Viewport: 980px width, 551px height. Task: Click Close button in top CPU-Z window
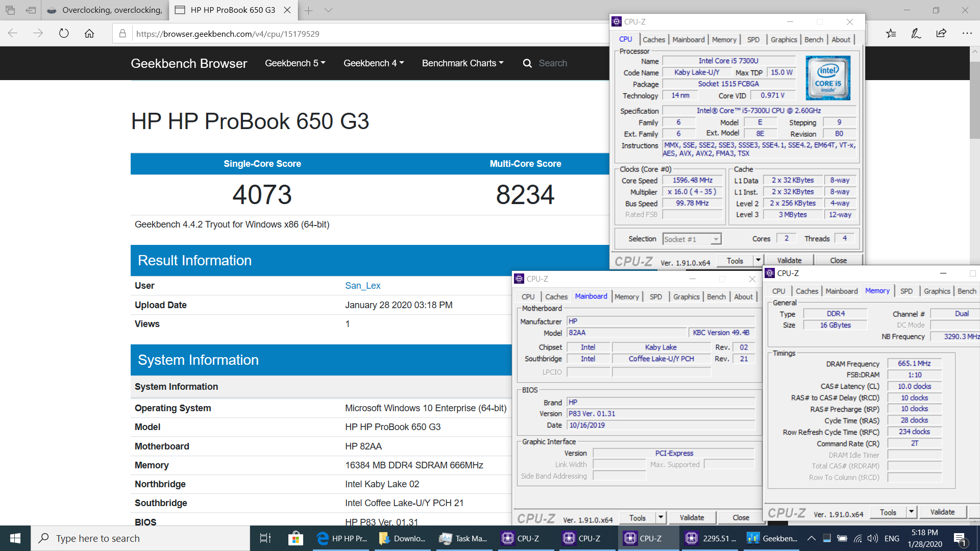pos(838,260)
